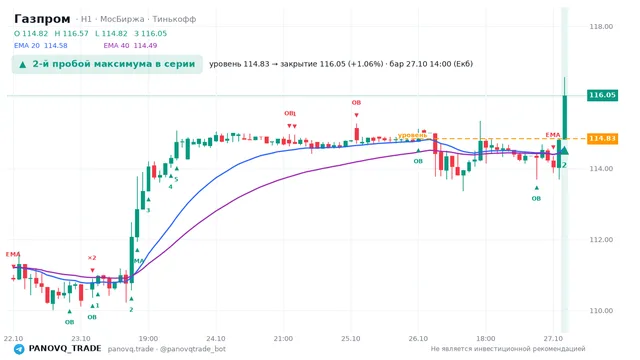Click the red arrow under the ×2 label

tap(92, 270)
